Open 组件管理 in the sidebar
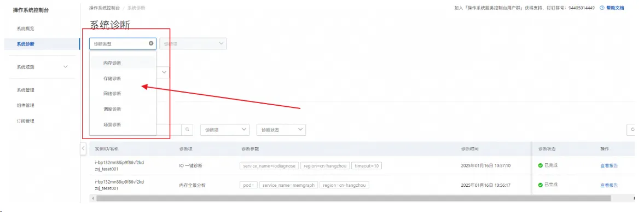Image resolution: width=644 pixels, height=212 pixels. pos(26,105)
